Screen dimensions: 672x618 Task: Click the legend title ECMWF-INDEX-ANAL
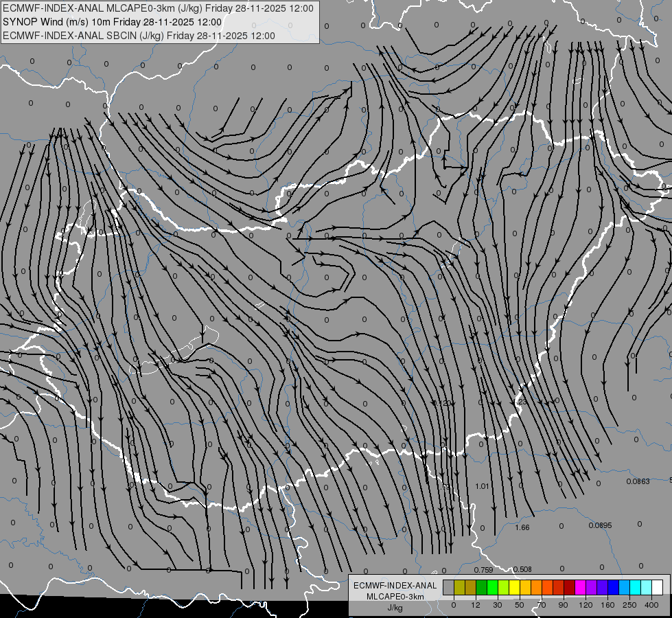pos(395,586)
